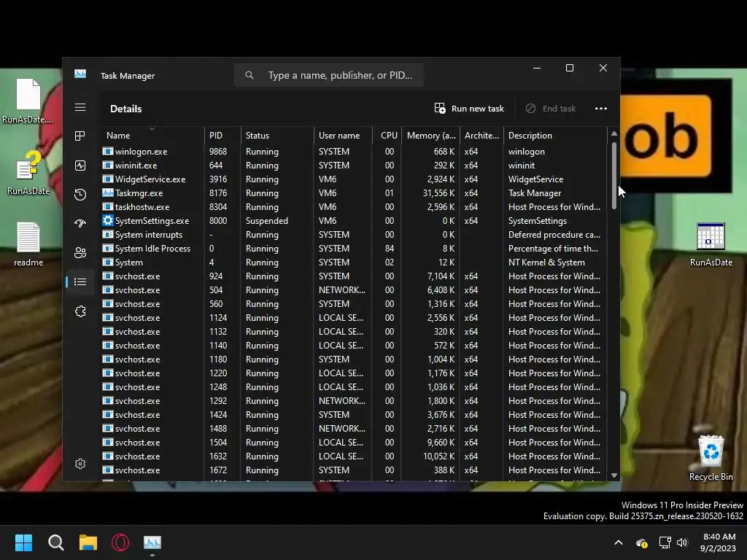This screenshot has width=747, height=560.
Task: Select the readme desktop file
Action: click(28, 244)
